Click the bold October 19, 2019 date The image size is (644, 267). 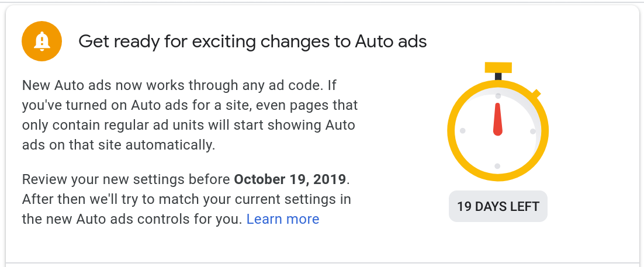(x=290, y=179)
